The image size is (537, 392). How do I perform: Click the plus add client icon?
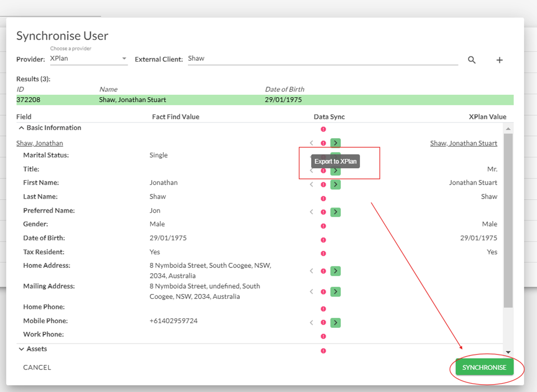tap(499, 60)
